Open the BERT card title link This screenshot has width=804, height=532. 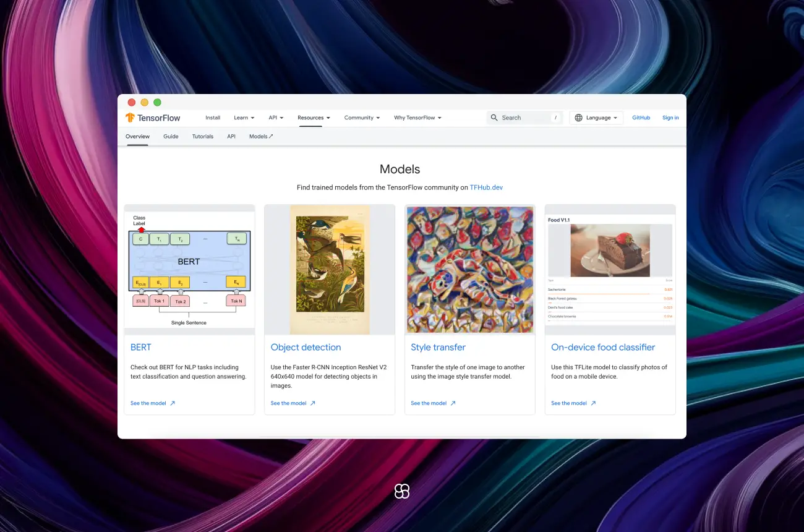click(x=141, y=348)
